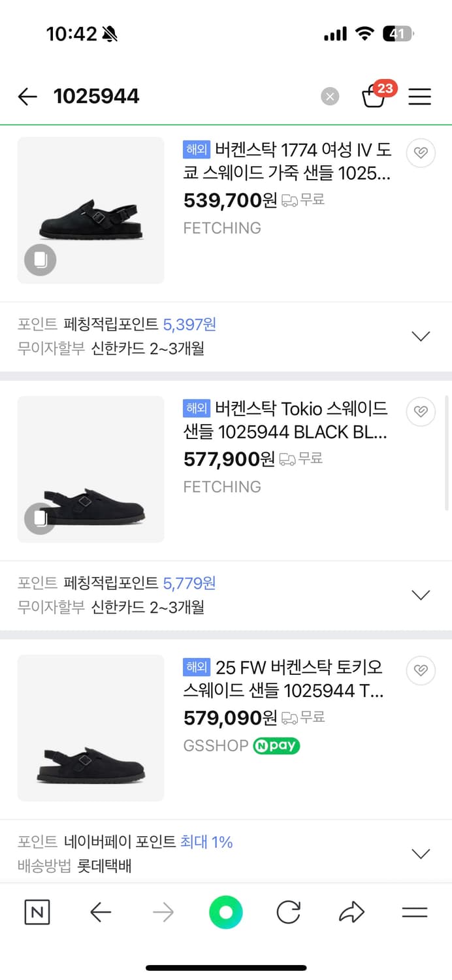Viewport: 452px width, 980px height.
Task: Select the 1025944 search input field
Action: (x=98, y=96)
